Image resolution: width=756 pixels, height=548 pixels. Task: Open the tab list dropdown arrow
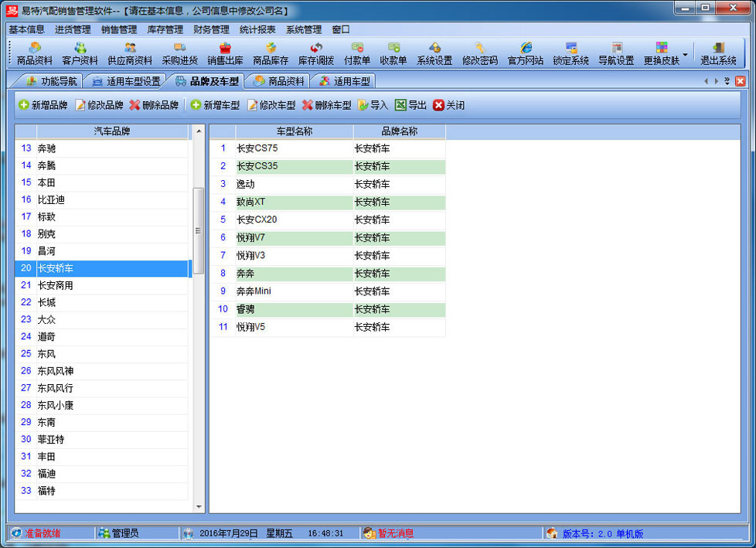727,81
